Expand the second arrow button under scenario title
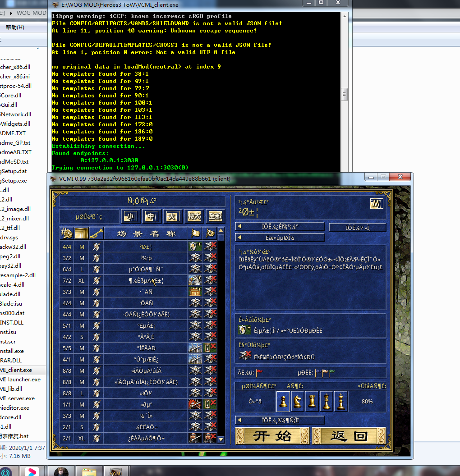 coord(280,238)
